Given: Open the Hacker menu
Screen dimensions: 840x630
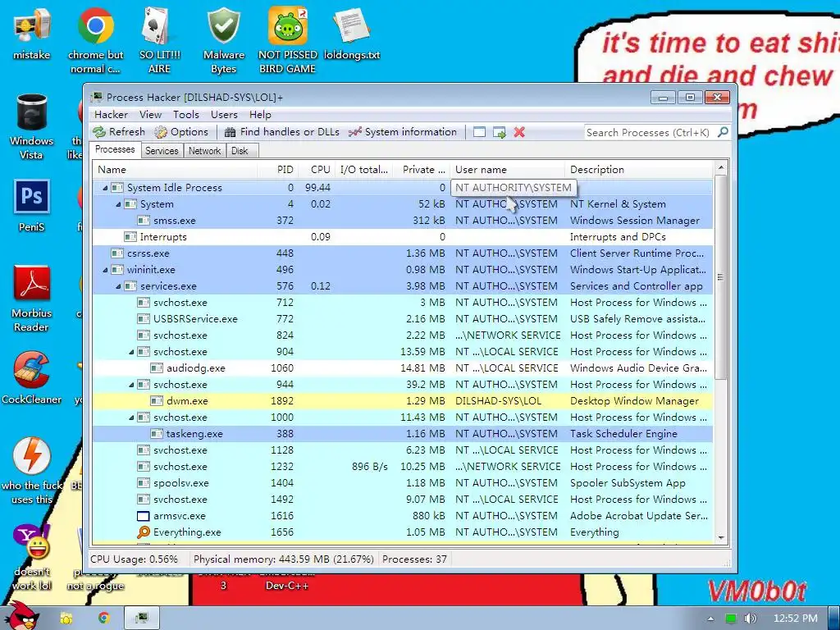Looking at the screenshot, I should coord(111,115).
